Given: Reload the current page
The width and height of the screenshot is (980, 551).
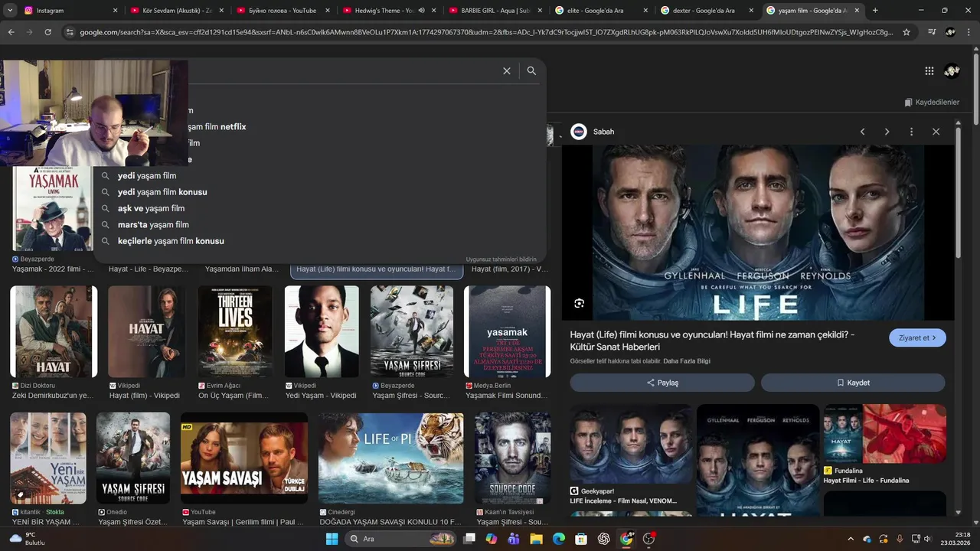Looking at the screenshot, I should click(47, 32).
